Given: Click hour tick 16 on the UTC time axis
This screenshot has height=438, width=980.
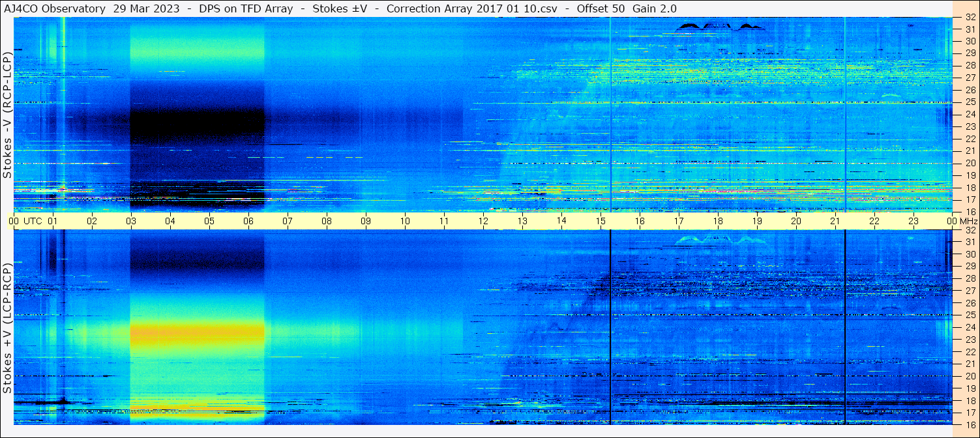Looking at the screenshot, I should click(640, 221).
